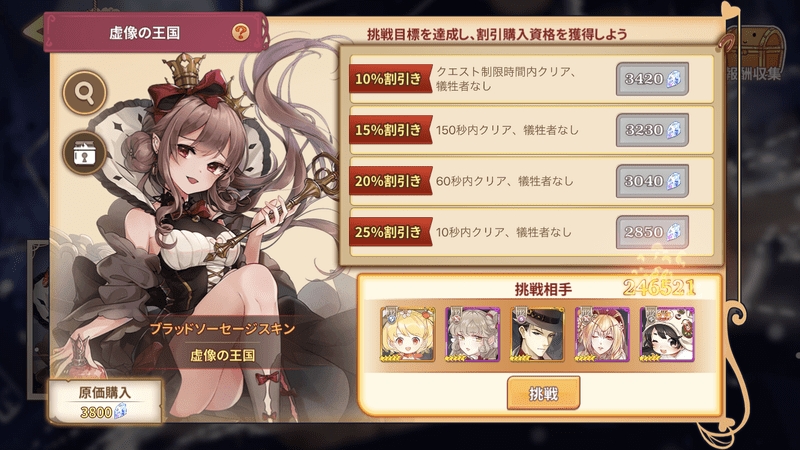Buy at the 3230 discounted price
The width and height of the screenshot is (800, 450).
point(652,130)
